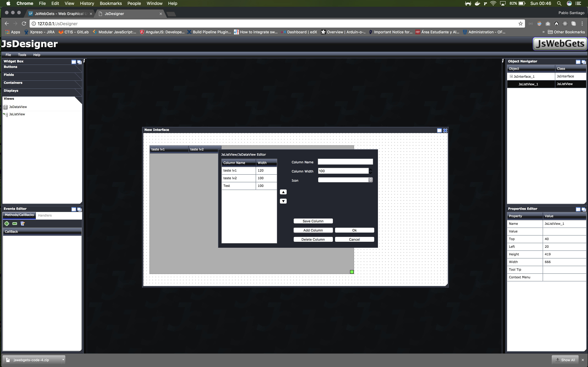Screen dimensions: 588x367
Task: Expand the Buttons widget category
Action: [10, 67]
